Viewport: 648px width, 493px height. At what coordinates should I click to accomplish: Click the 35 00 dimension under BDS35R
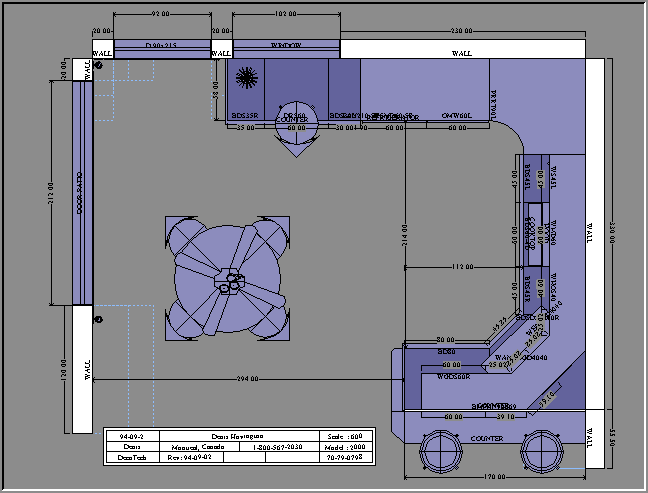(245, 128)
